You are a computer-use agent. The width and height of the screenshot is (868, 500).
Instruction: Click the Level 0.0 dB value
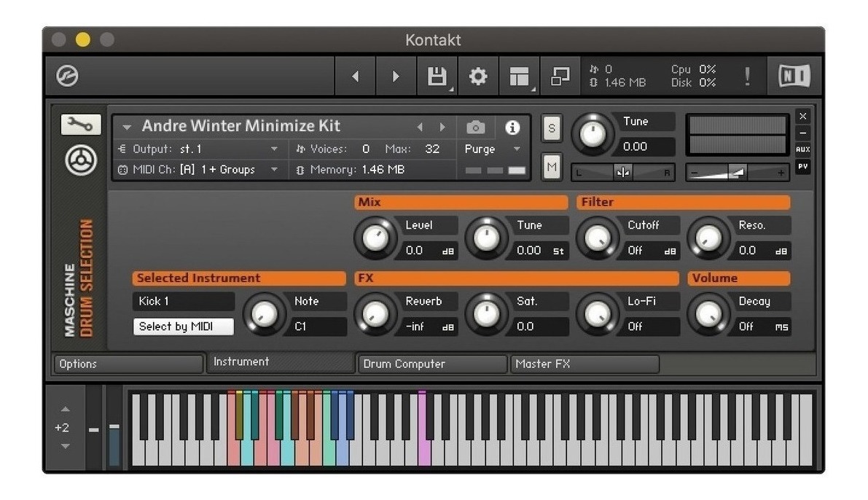429,251
